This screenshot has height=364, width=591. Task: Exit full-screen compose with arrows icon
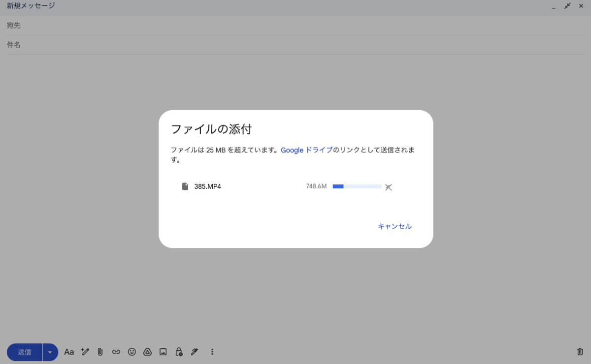[567, 6]
